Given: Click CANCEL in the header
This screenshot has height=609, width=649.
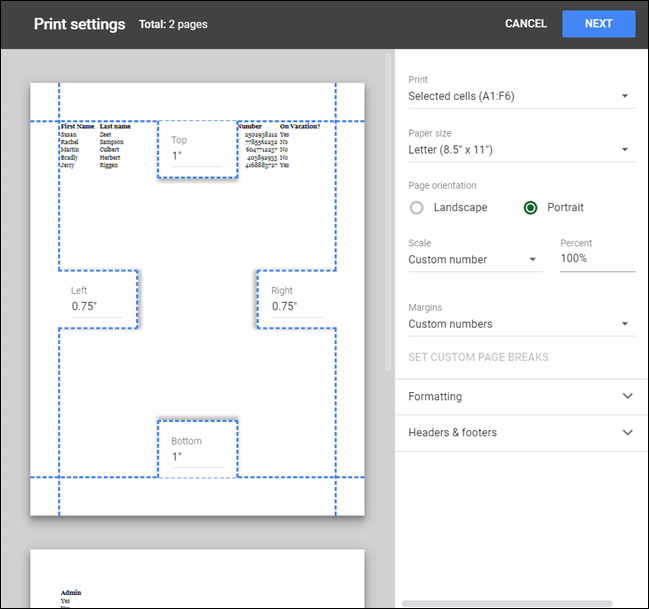Looking at the screenshot, I should coord(526,24).
